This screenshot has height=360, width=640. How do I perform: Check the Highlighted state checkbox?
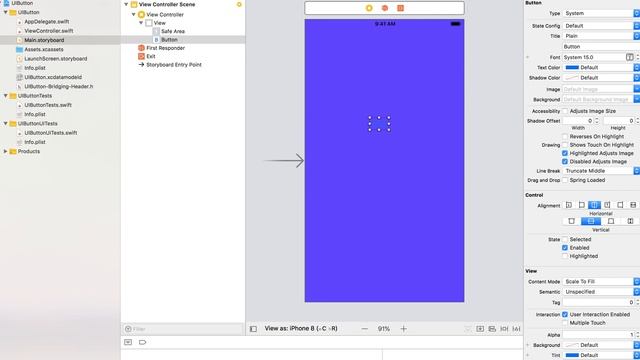point(565,256)
